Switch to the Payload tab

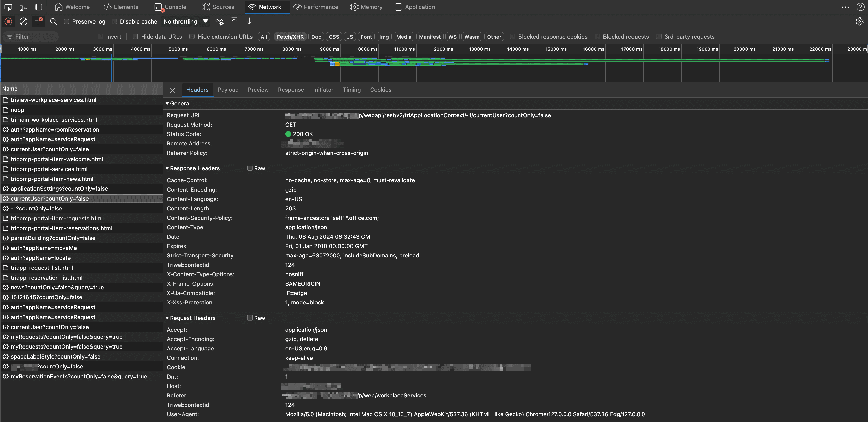(228, 90)
